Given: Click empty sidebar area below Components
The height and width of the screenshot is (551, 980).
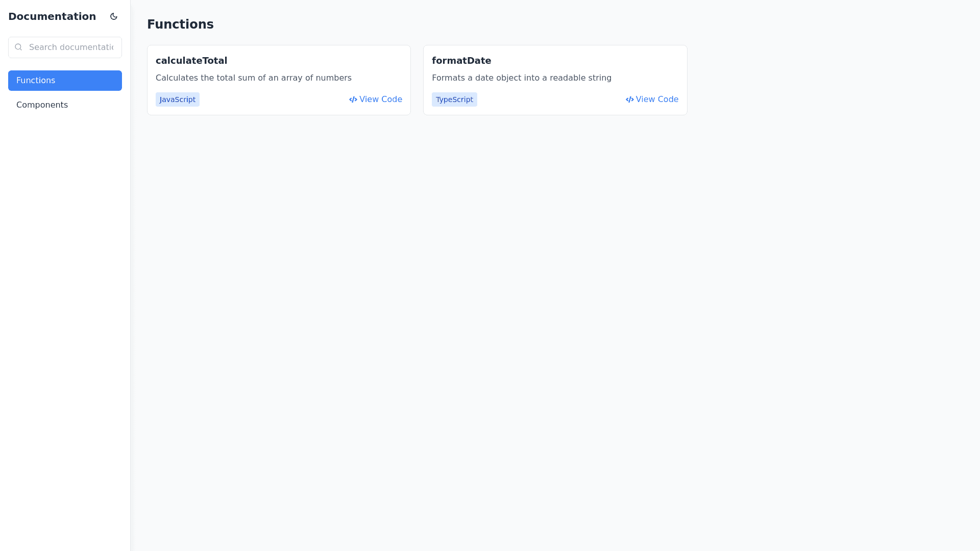Looking at the screenshot, I should [x=65, y=306].
